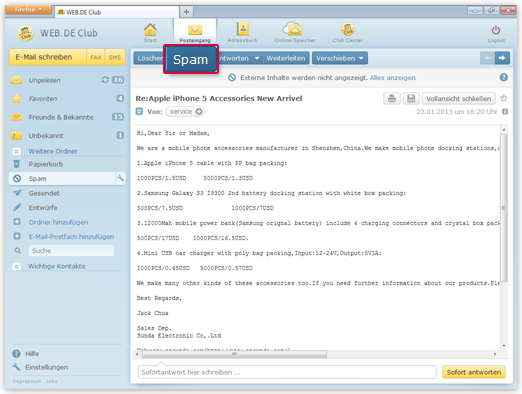Open the Gesendet folder
Screen dimensions: 522x394
tap(44, 193)
